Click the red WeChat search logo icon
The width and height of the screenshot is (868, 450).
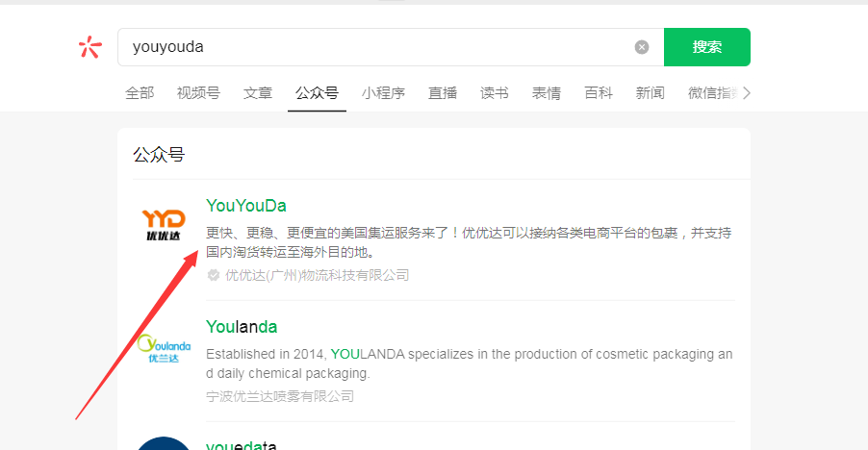point(90,47)
